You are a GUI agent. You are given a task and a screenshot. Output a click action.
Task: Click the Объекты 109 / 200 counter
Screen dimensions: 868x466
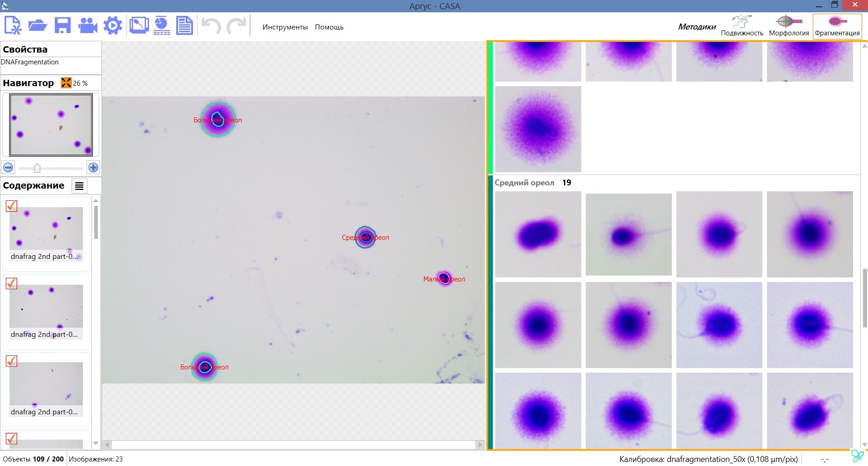tap(33, 459)
